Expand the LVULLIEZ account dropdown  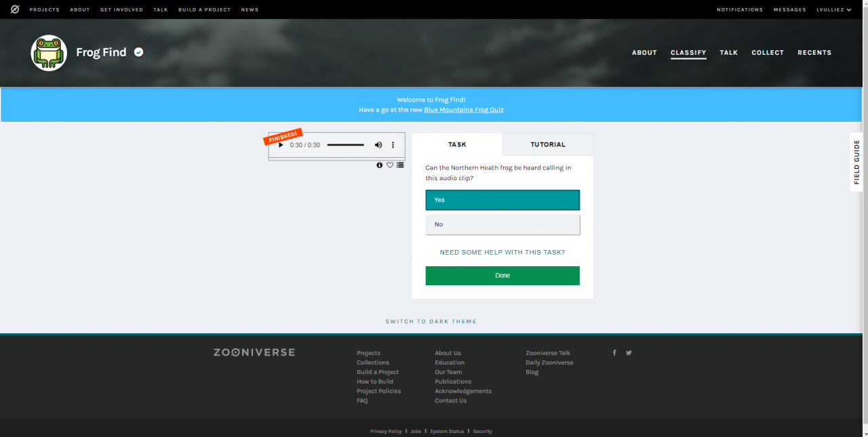tap(834, 9)
